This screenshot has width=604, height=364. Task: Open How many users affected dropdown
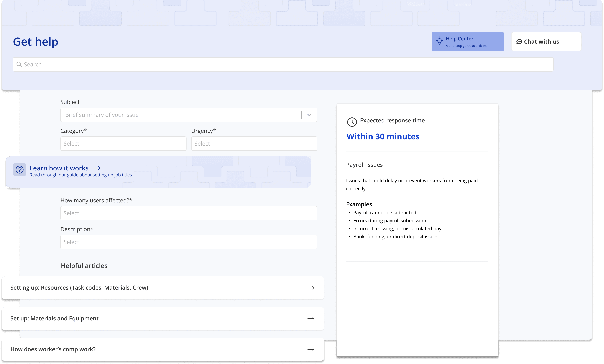(189, 213)
